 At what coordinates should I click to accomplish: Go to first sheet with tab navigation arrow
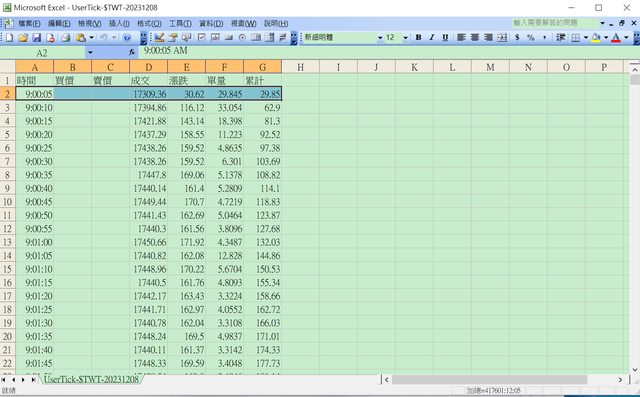click(x=4, y=379)
